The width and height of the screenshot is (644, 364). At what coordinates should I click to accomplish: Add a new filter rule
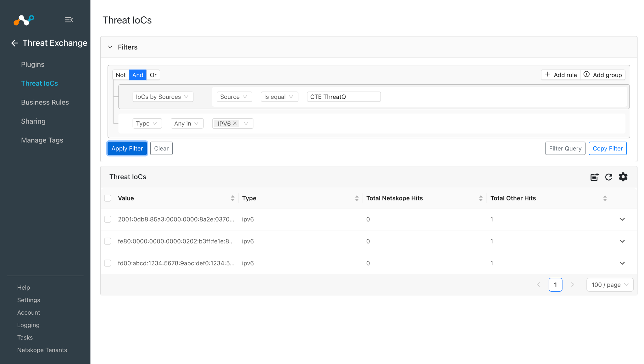pos(561,75)
